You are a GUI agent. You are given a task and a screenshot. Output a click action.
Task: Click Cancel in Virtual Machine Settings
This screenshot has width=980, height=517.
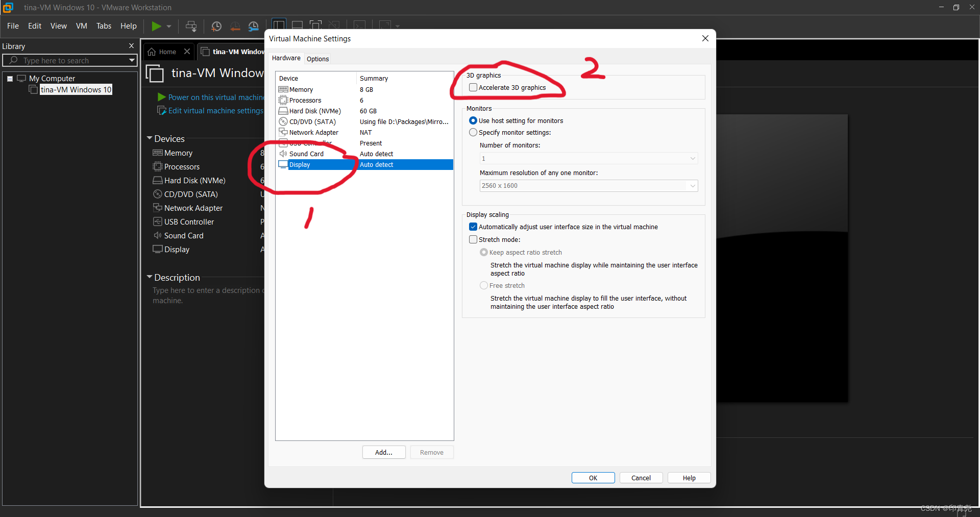pyautogui.click(x=641, y=478)
